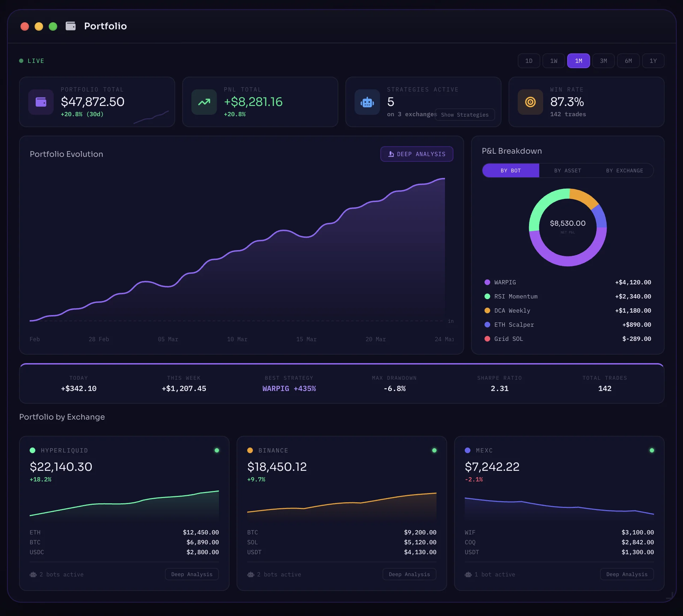Image resolution: width=683 pixels, height=616 pixels.
Task: Open the Show Strategies list
Action: (x=464, y=114)
